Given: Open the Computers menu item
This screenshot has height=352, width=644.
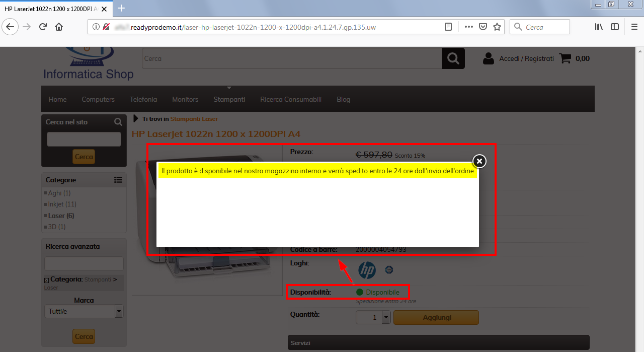Looking at the screenshot, I should click(x=98, y=99).
